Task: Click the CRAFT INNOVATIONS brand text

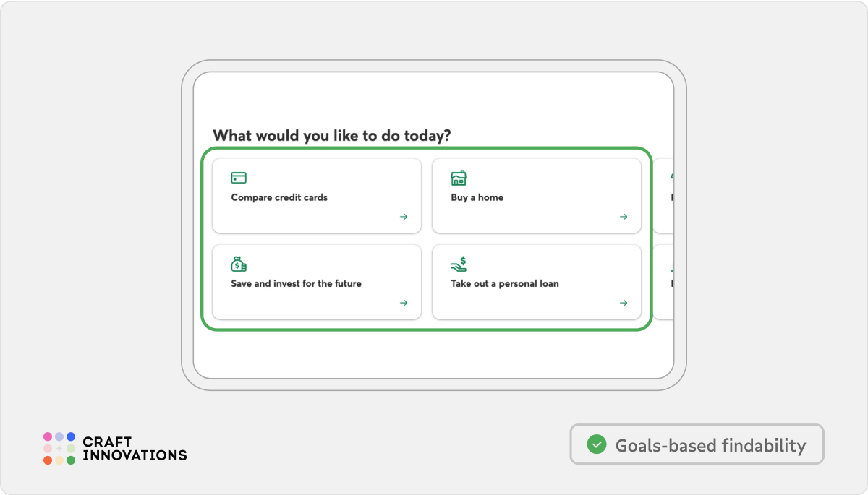Action: 135,449
